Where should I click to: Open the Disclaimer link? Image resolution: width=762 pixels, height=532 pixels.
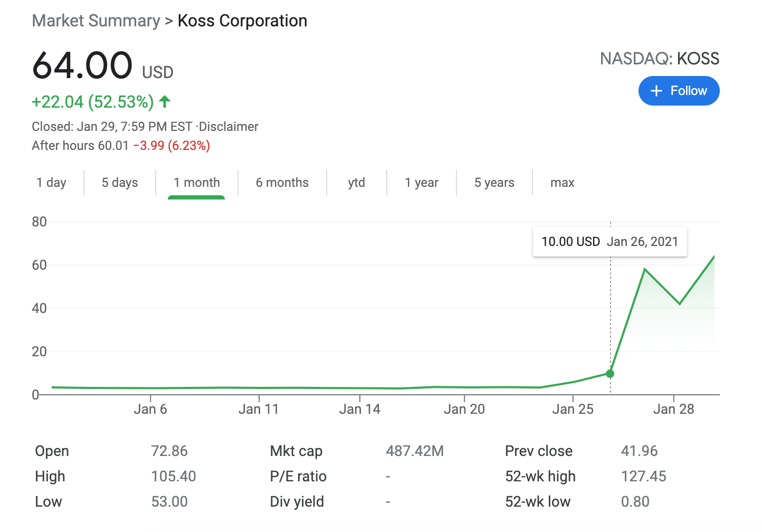[x=228, y=127]
